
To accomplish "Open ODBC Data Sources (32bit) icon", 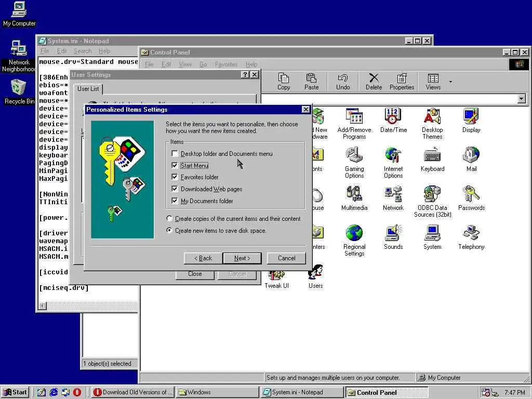I will (432, 202).
